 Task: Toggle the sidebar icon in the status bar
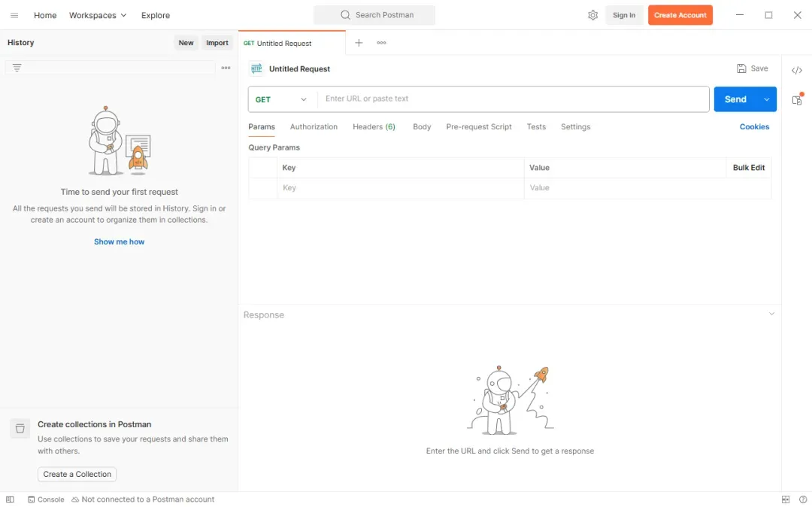point(10,499)
